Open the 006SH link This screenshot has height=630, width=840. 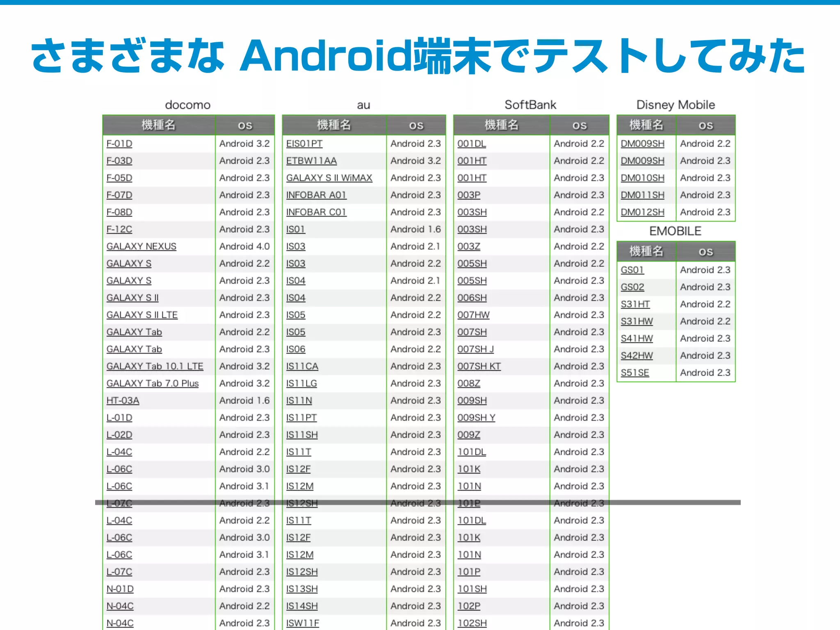tap(472, 298)
